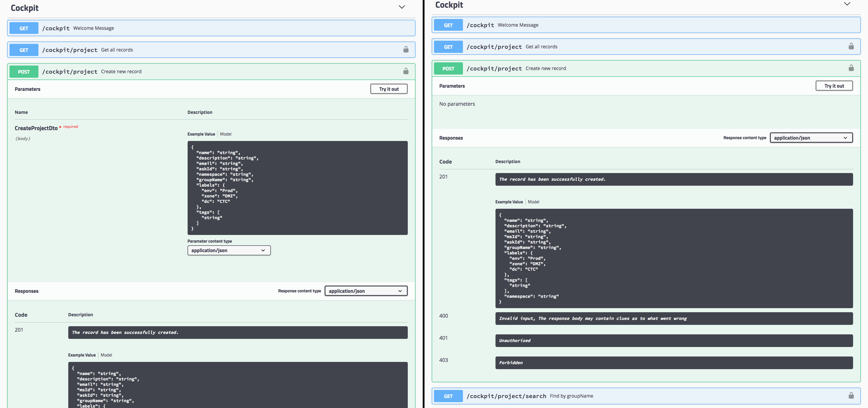Screen dimensions: 868x408
Task: Click right panel 201 example JSON block
Action: tap(674, 258)
